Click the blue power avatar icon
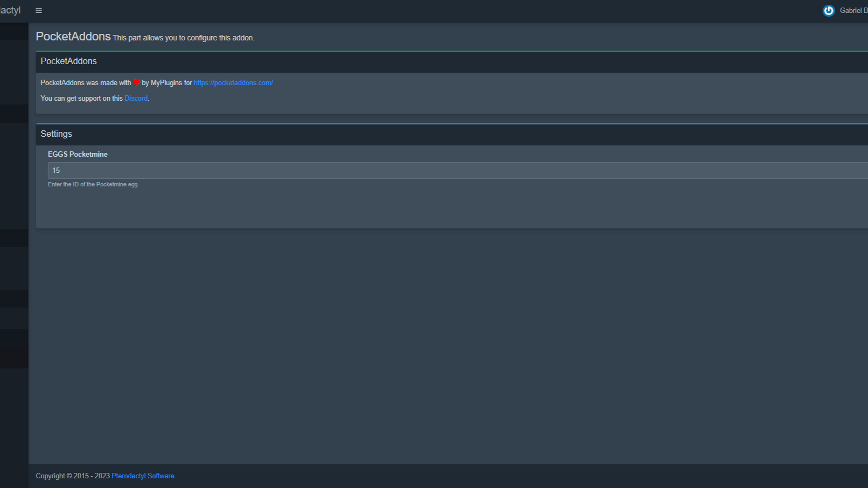The image size is (868, 488). point(828,11)
